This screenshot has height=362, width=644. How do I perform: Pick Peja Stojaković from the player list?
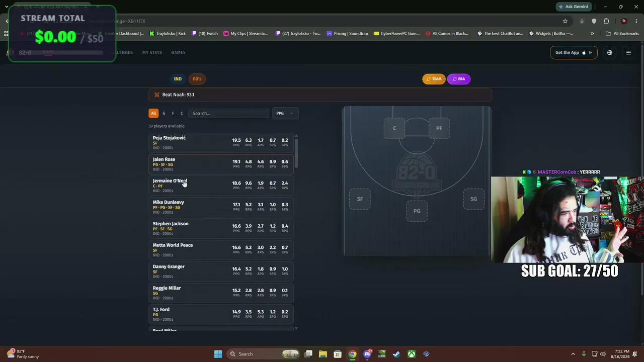(221, 143)
